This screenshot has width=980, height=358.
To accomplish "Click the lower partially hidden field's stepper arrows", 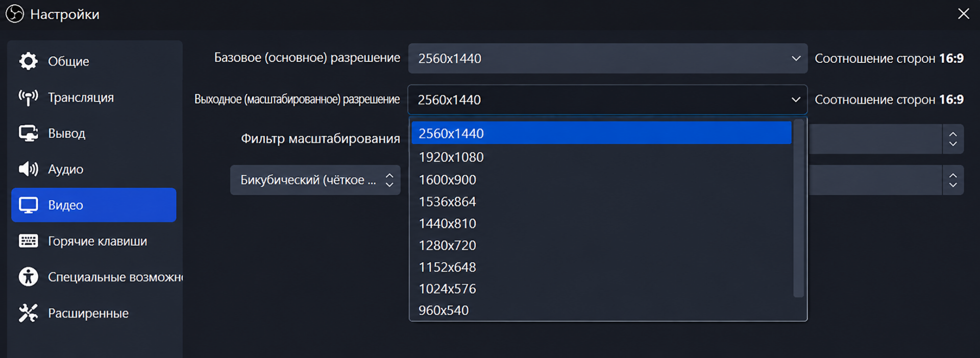I will coord(953,180).
